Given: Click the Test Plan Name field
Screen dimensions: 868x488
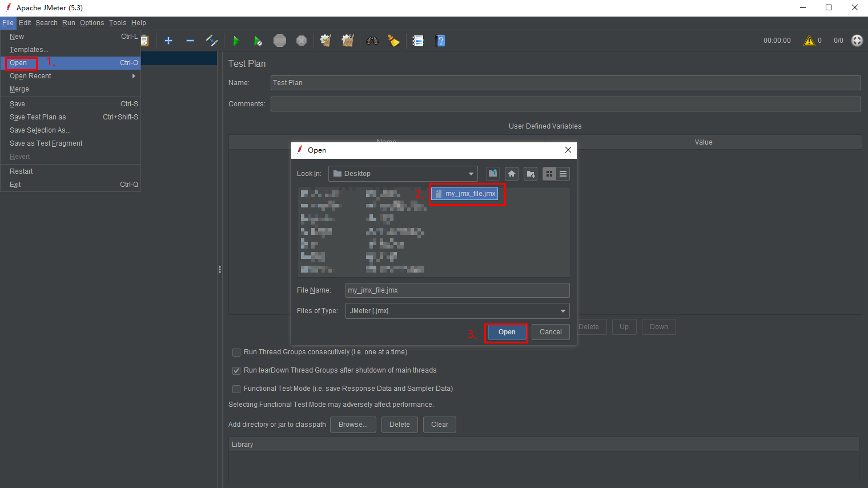Looking at the screenshot, I should click(x=565, y=83).
